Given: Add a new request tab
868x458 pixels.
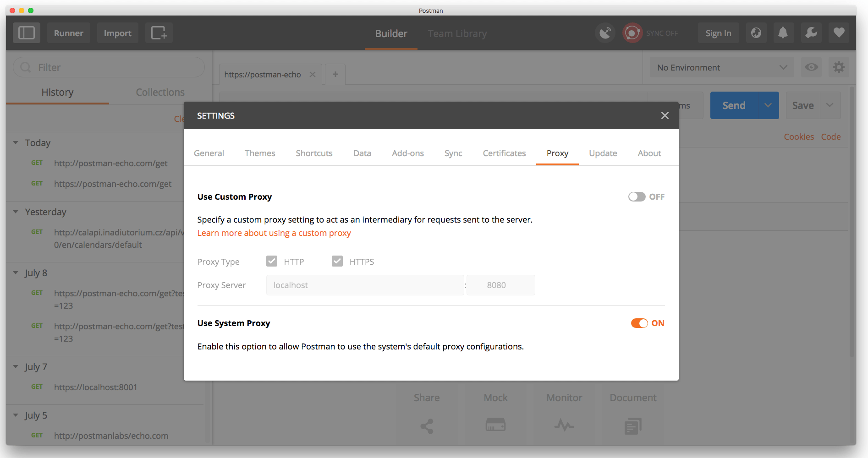Looking at the screenshot, I should (x=335, y=74).
